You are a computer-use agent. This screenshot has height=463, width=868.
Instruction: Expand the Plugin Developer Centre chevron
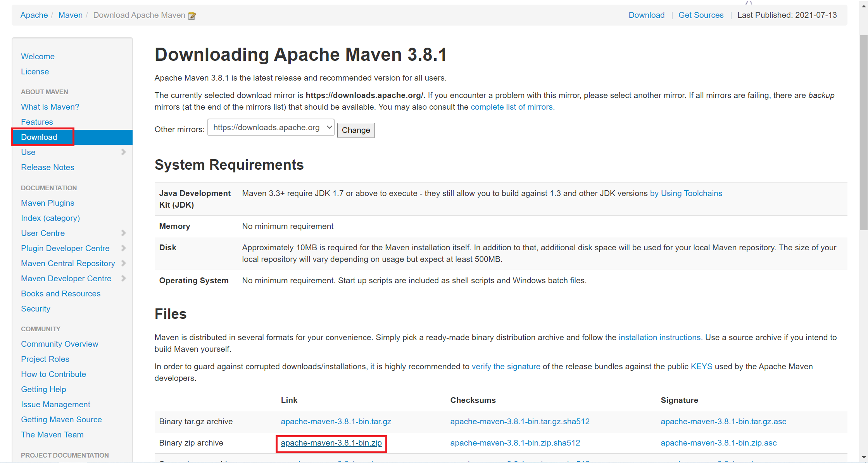(x=123, y=248)
